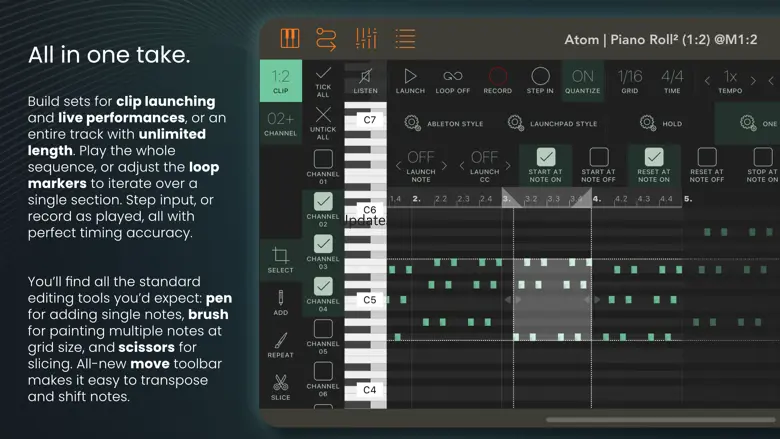The width and height of the screenshot is (780, 439).
Task: Open the list view menu icon
Action: pyautogui.click(x=405, y=38)
